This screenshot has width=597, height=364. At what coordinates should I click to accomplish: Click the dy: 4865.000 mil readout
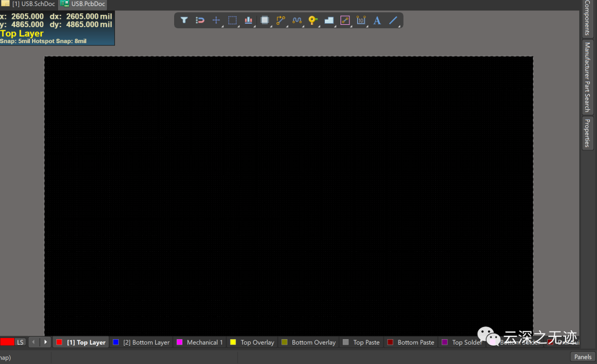tap(81, 24)
